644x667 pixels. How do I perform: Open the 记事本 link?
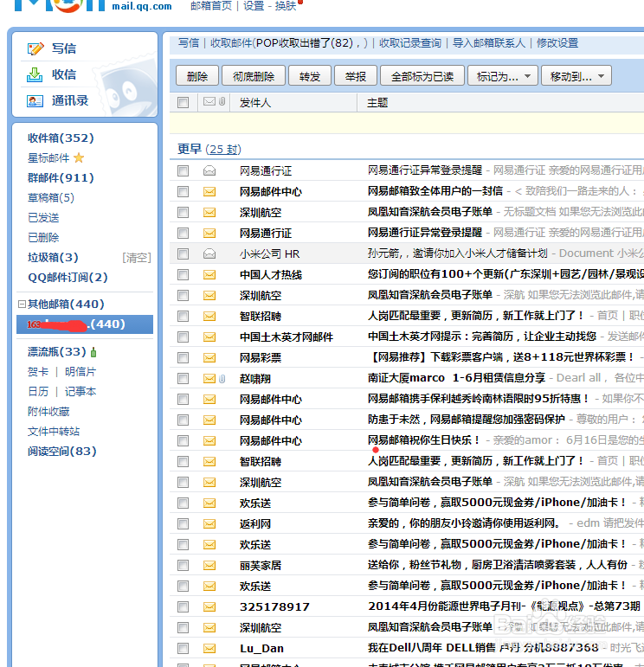80,391
